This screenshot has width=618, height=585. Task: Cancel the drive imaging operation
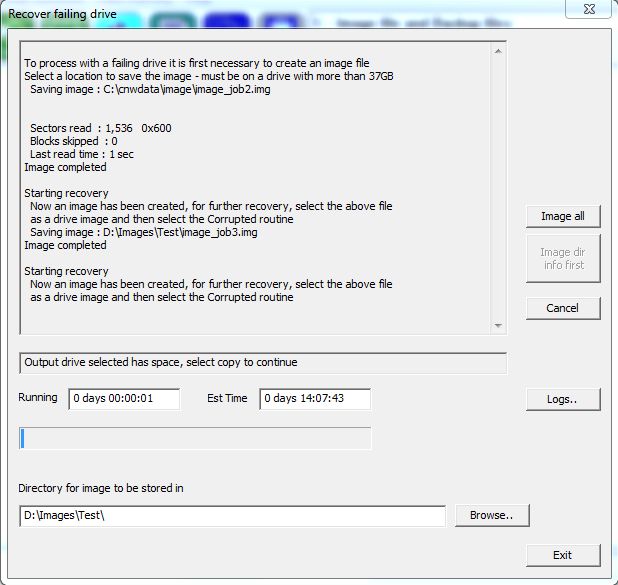tap(563, 308)
